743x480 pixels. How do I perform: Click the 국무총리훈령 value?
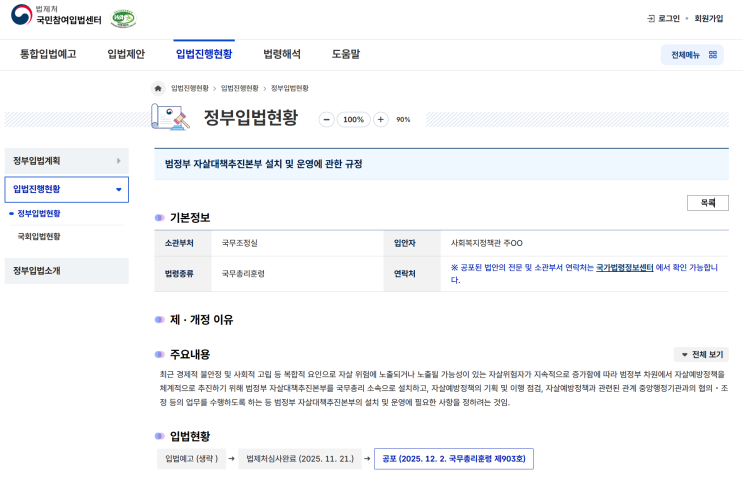(x=243, y=273)
